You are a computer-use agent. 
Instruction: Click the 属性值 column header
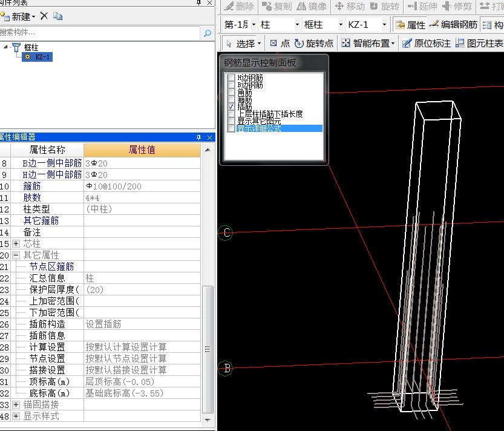pyautogui.click(x=142, y=150)
